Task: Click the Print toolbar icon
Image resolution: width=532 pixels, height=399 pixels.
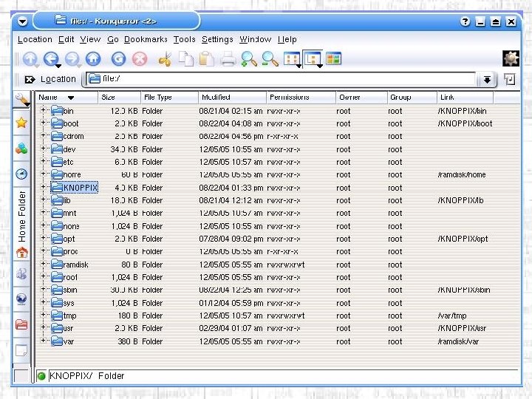Action: tap(228, 59)
